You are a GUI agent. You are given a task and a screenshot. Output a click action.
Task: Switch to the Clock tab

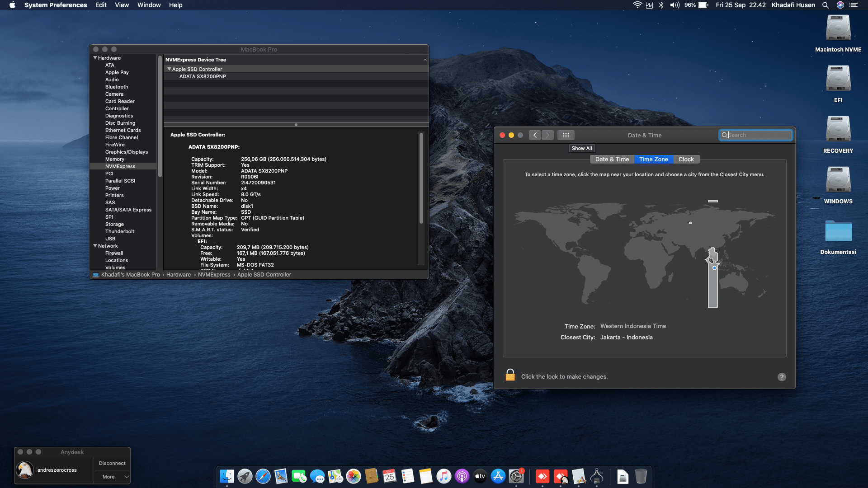pos(686,159)
